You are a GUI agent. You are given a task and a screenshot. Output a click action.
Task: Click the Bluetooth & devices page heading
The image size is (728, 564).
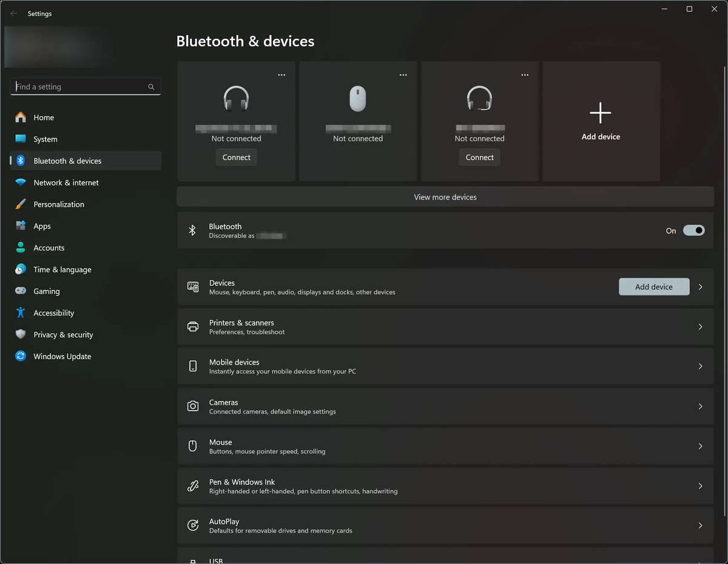pos(245,41)
